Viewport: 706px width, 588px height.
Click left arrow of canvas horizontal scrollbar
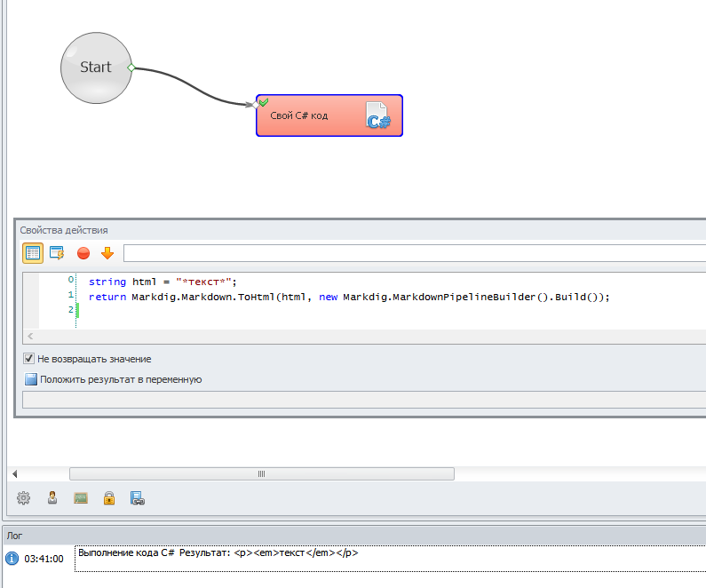point(12,474)
